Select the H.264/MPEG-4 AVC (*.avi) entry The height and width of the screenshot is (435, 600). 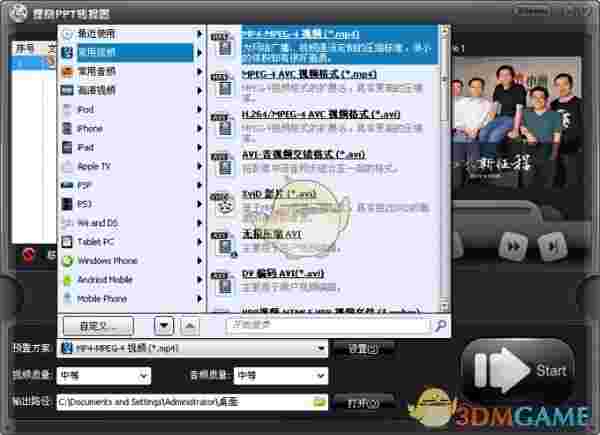pyautogui.click(x=321, y=125)
